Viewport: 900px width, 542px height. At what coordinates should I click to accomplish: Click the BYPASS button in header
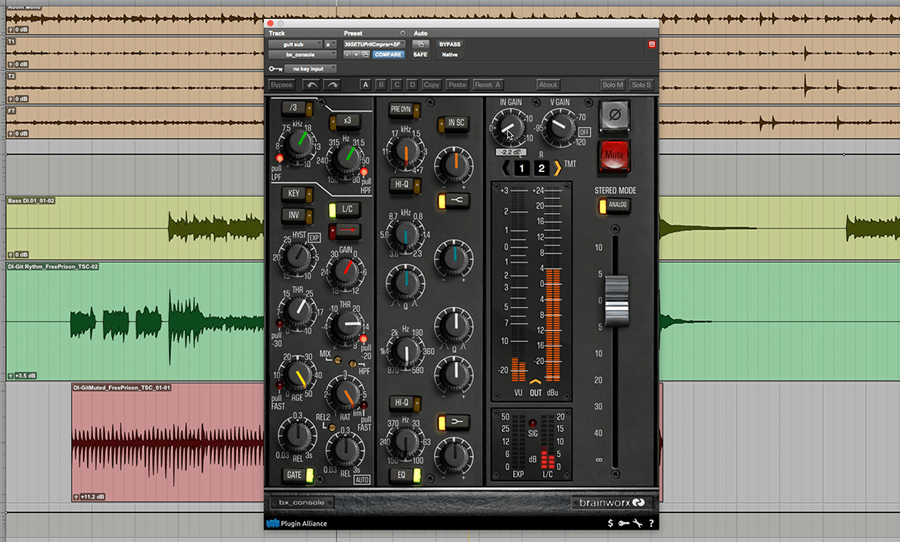tap(449, 44)
